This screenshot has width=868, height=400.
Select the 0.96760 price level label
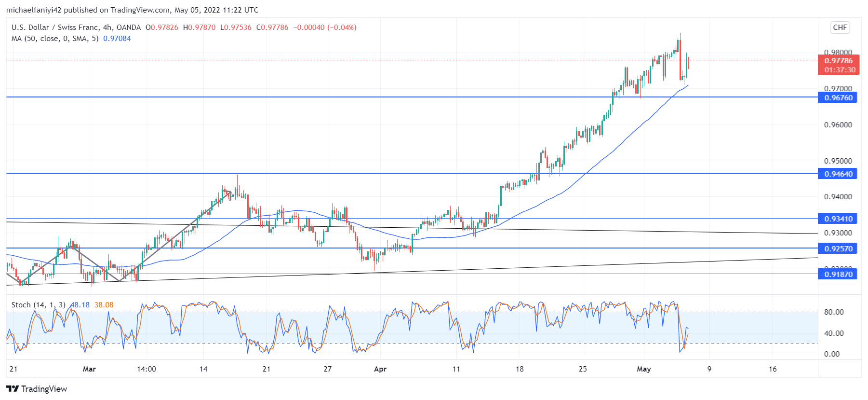(x=838, y=98)
